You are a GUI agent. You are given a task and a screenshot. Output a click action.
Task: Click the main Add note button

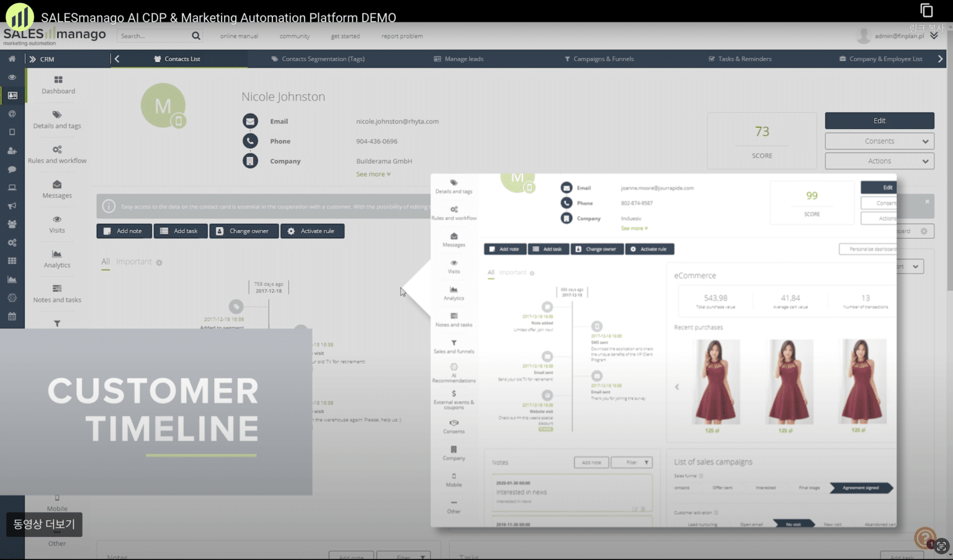(x=124, y=231)
